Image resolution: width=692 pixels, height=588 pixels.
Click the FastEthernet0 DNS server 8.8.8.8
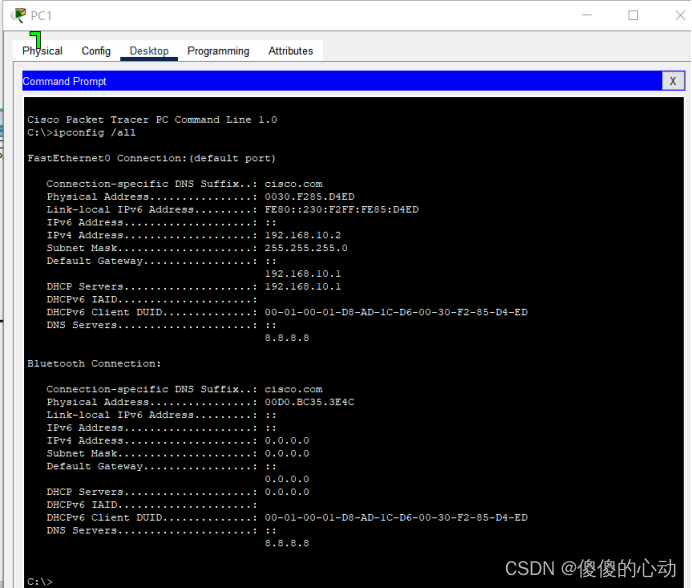pos(287,338)
